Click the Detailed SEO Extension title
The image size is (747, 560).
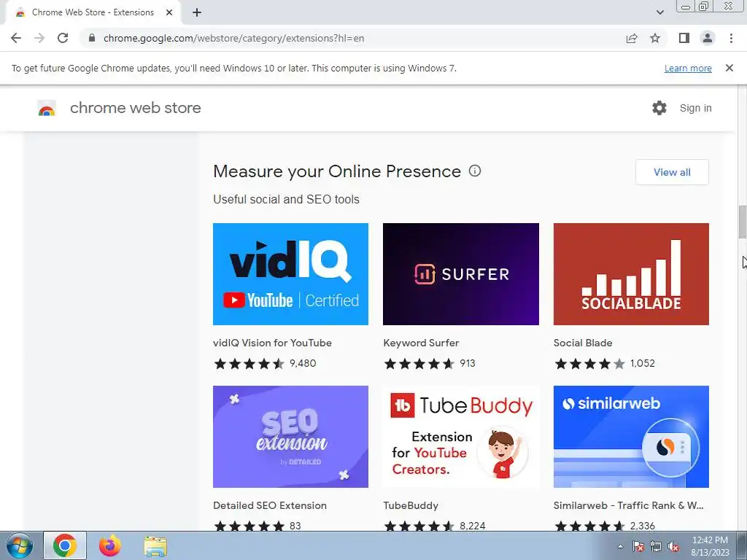[x=270, y=505]
